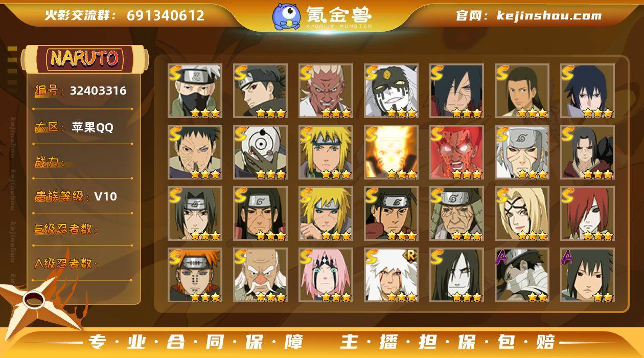Click the pink-haired Sakura portrait

point(326,275)
